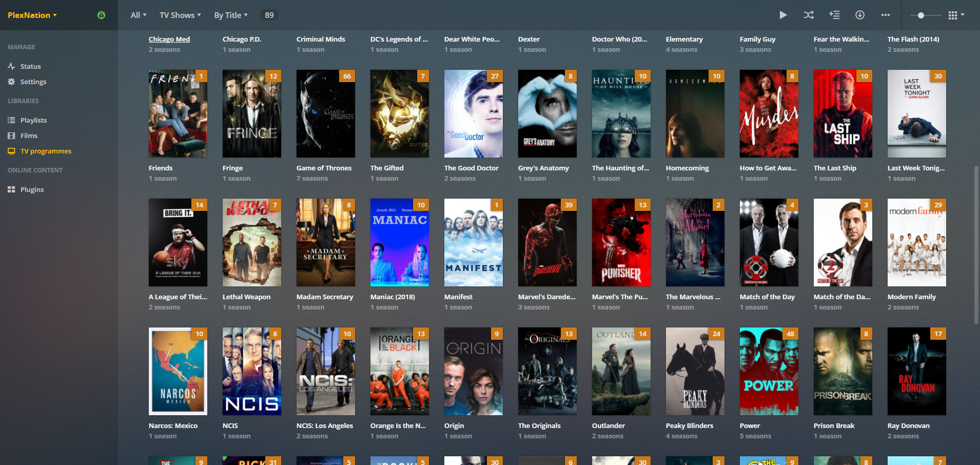980x465 pixels.
Task: Open the All filter dropdown
Action: click(139, 15)
